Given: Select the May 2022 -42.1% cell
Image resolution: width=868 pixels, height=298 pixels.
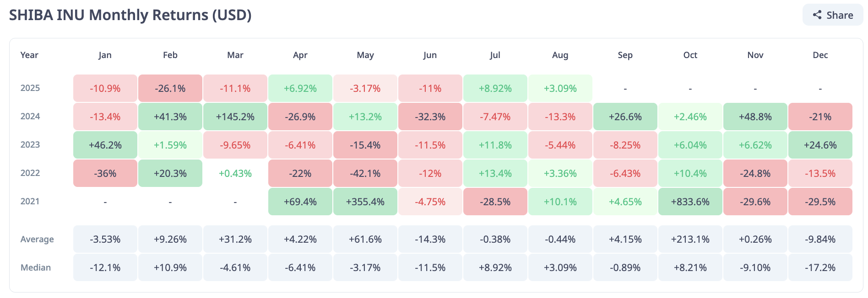Looking at the screenshot, I should pos(365,173).
